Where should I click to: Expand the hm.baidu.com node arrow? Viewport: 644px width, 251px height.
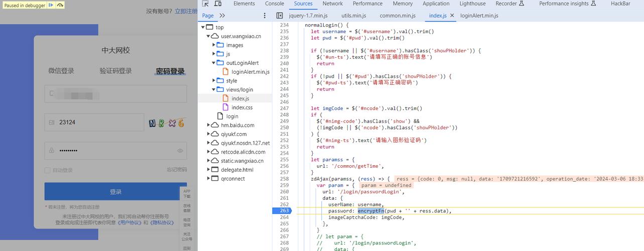coord(208,125)
